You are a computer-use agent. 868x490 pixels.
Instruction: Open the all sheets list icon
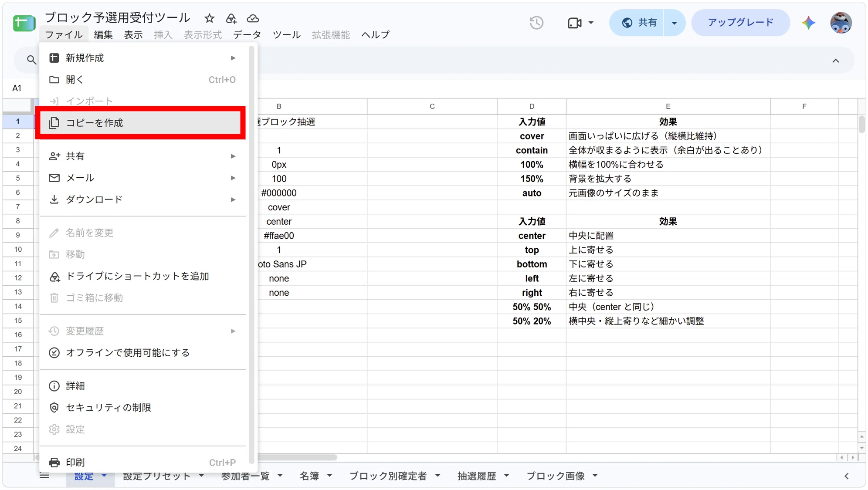(44, 476)
